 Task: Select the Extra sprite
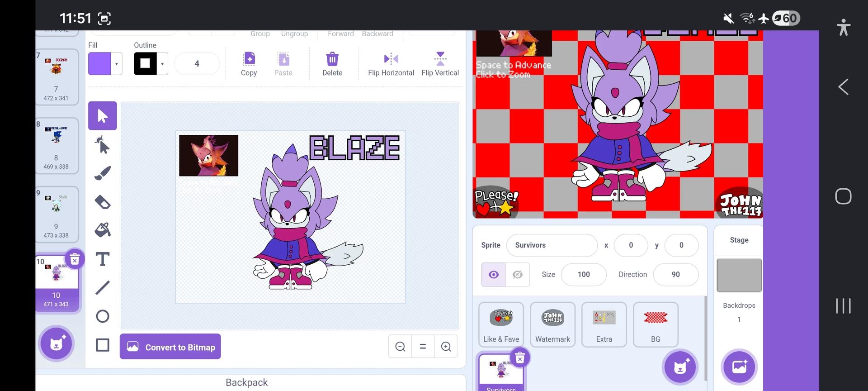pos(604,324)
